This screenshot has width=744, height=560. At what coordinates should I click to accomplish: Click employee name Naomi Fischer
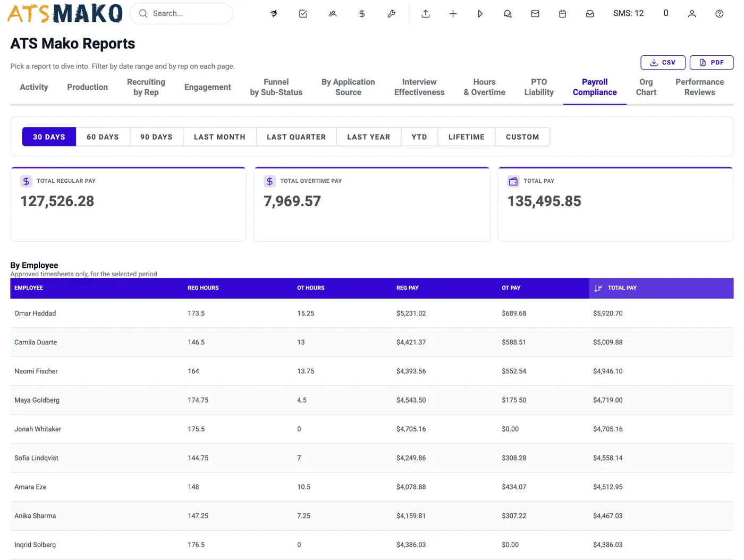pyautogui.click(x=36, y=371)
